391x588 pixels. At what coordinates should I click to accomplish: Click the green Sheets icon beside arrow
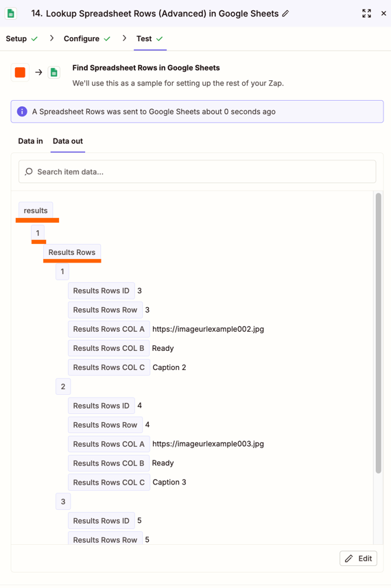pyautogui.click(x=54, y=73)
